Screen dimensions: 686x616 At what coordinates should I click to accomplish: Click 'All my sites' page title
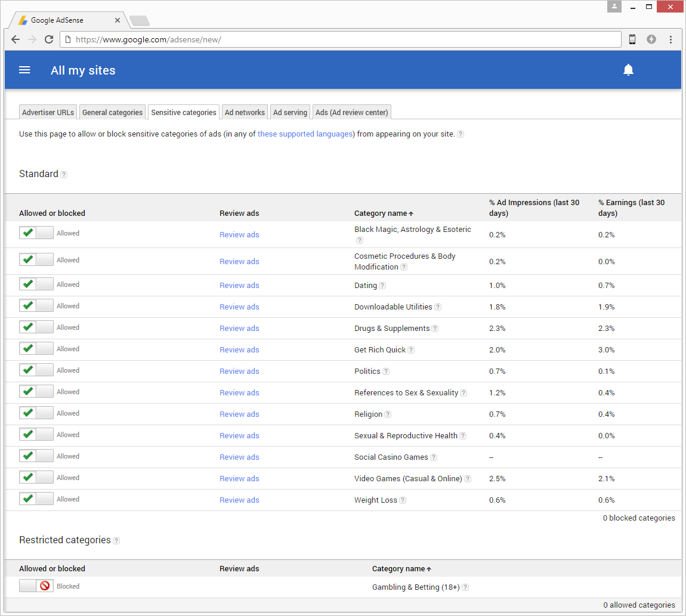pyautogui.click(x=83, y=70)
